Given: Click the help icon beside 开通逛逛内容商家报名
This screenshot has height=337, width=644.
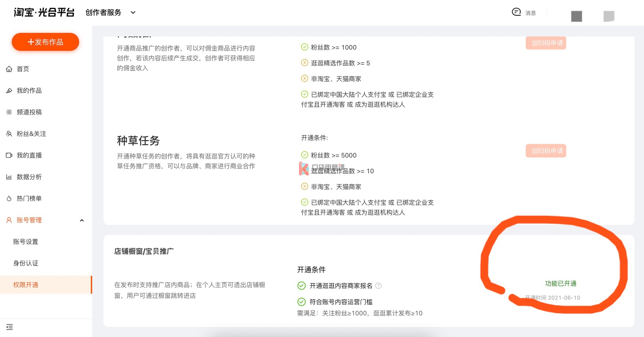Looking at the screenshot, I should [378, 286].
